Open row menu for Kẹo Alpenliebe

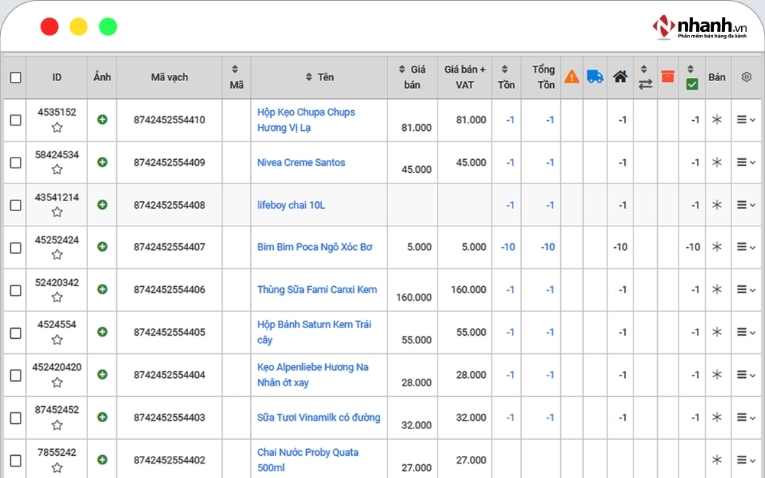(x=745, y=375)
